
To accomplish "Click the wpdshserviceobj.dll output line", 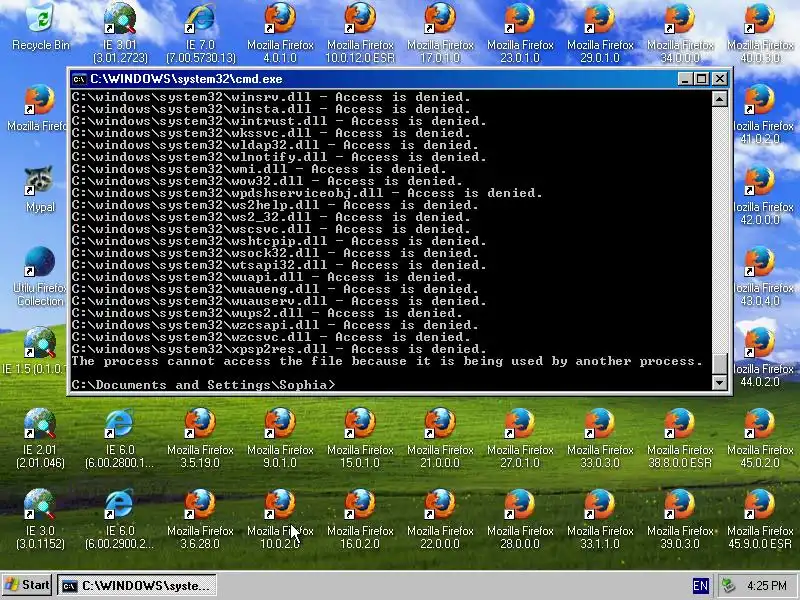I will coord(307,193).
